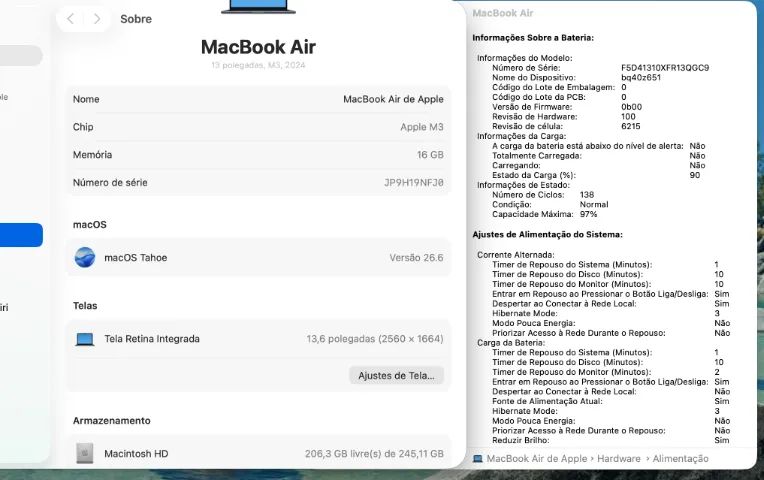Click the macOS Tahoe logo icon
The width and height of the screenshot is (764, 480).
click(x=85, y=257)
